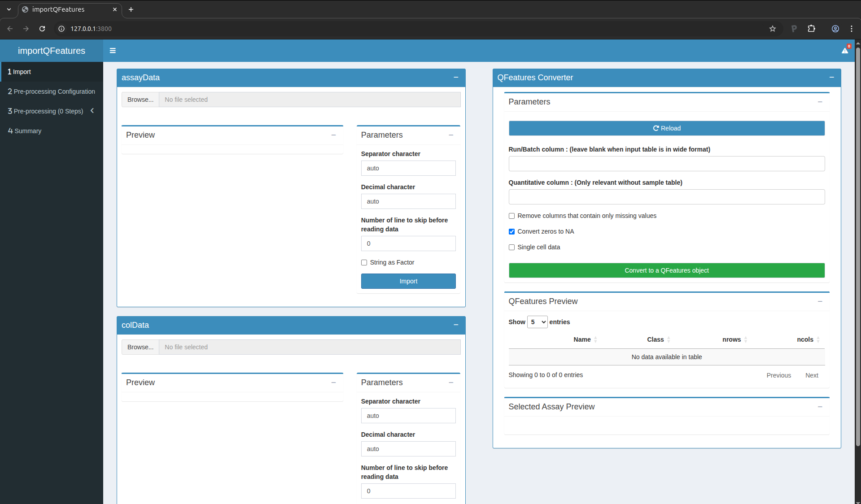861x504 pixels.
Task: Click colData Separator character field
Action: coord(408,416)
